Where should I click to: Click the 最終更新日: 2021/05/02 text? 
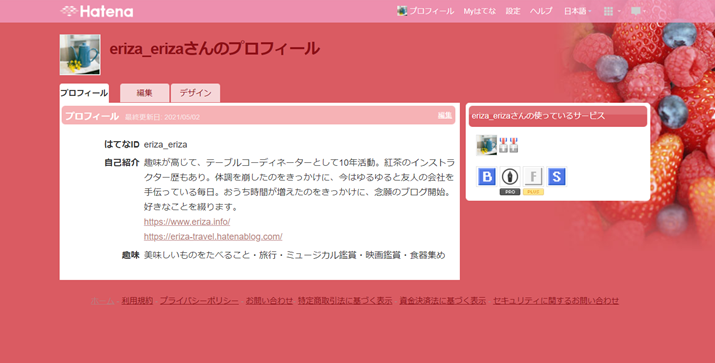[x=162, y=117]
